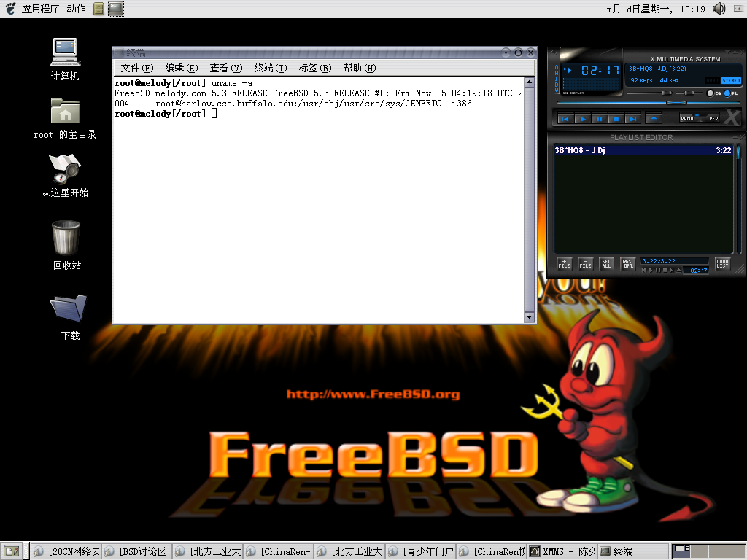Select the 下载 folder desktop icon
This screenshot has height=560, width=747.
[x=69, y=317]
